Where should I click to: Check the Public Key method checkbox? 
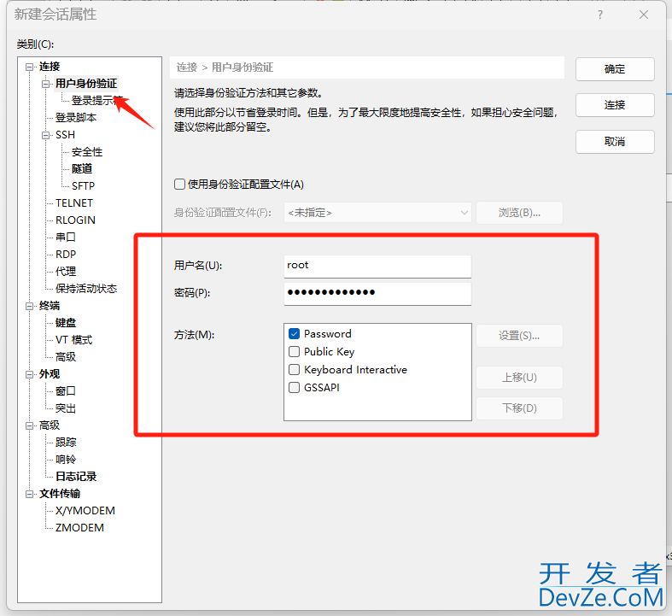(x=294, y=351)
